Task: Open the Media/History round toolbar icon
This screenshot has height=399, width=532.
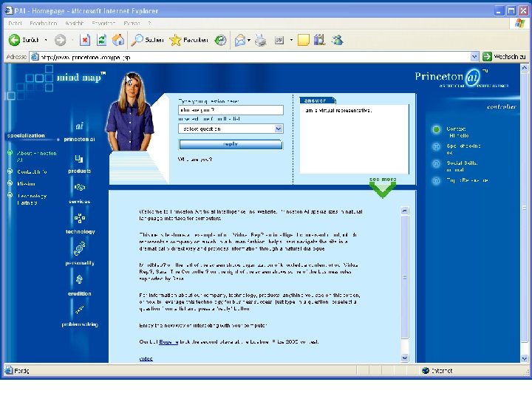Action: pyautogui.click(x=220, y=41)
